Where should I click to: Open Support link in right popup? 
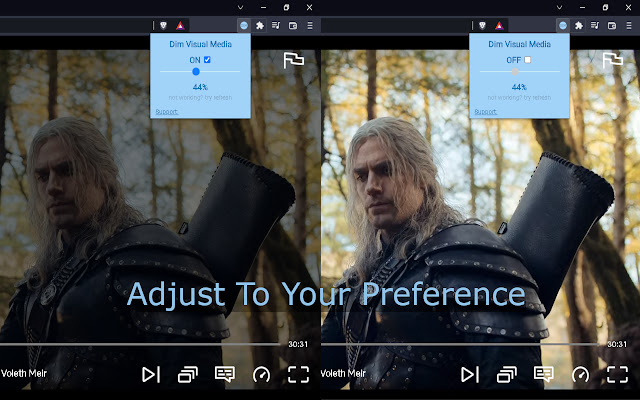coord(485,111)
